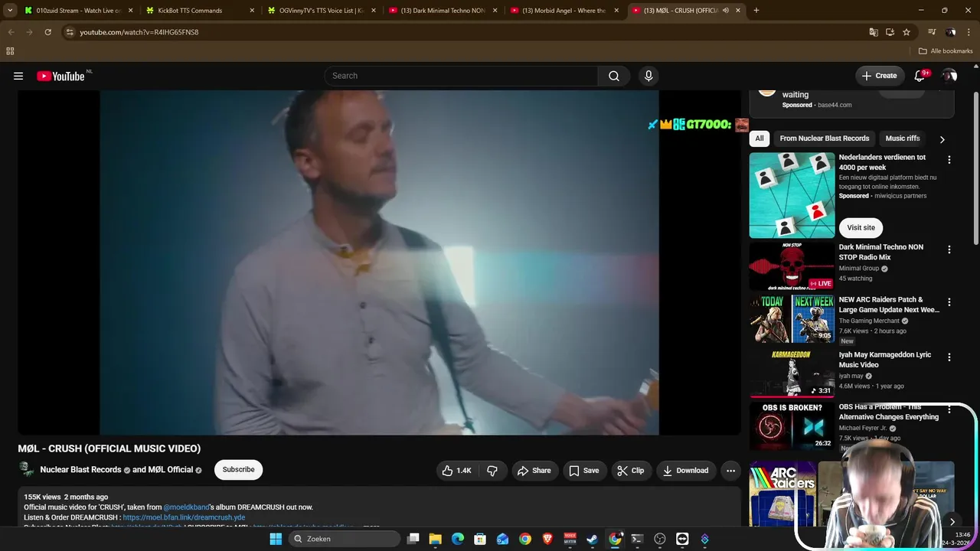Open the OBS IS BROKEN thumbnail
Image resolution: width=980 pixels, height=551 pixels.
[x=792, y=426]
